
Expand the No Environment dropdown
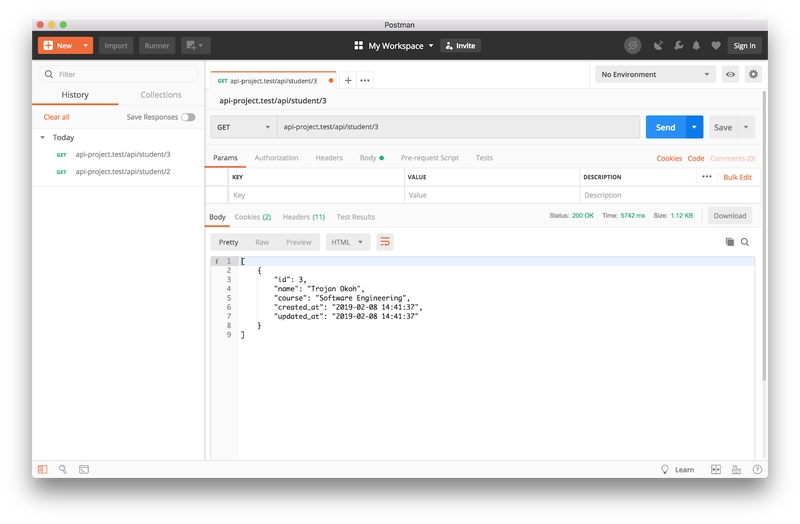coord(655,74)
